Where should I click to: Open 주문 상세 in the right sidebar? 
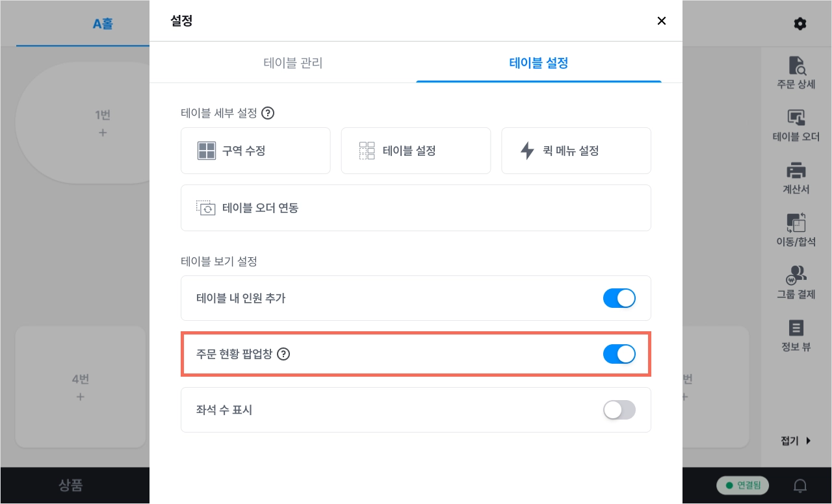pyautogui.click(x=796, y=73)
